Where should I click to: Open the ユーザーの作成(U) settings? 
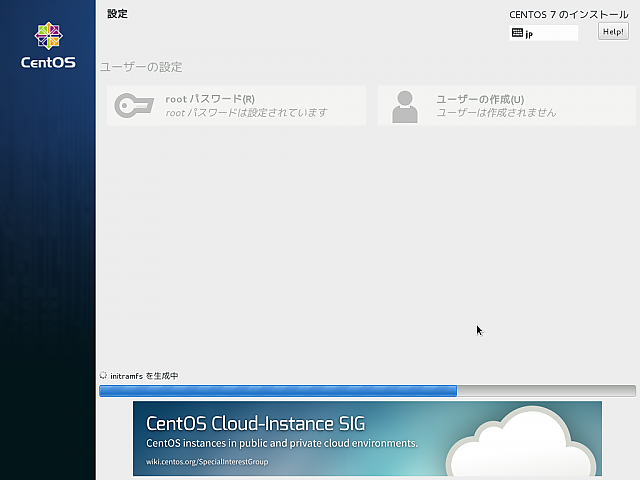pos(507,106)
